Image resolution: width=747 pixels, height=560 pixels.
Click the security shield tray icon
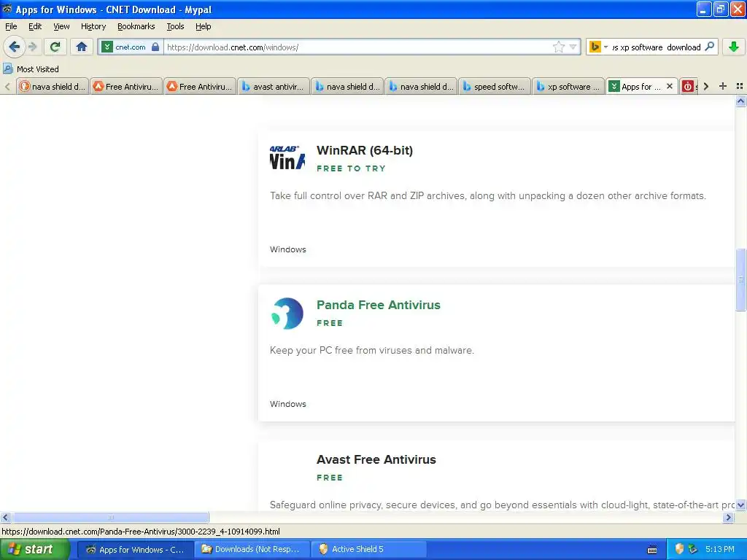click(680, 550)
